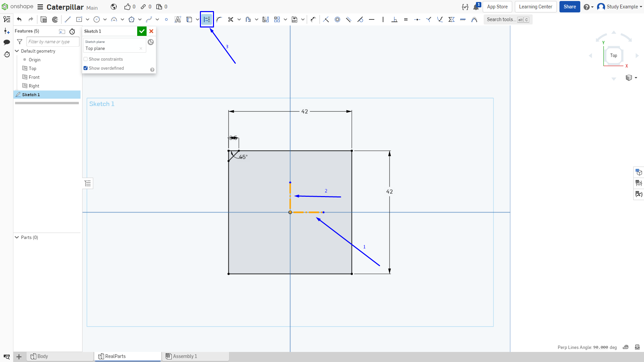Open document public globe icon
This screenshot has width=644, height=362.
pyautogui.click(x=114, y=7)
